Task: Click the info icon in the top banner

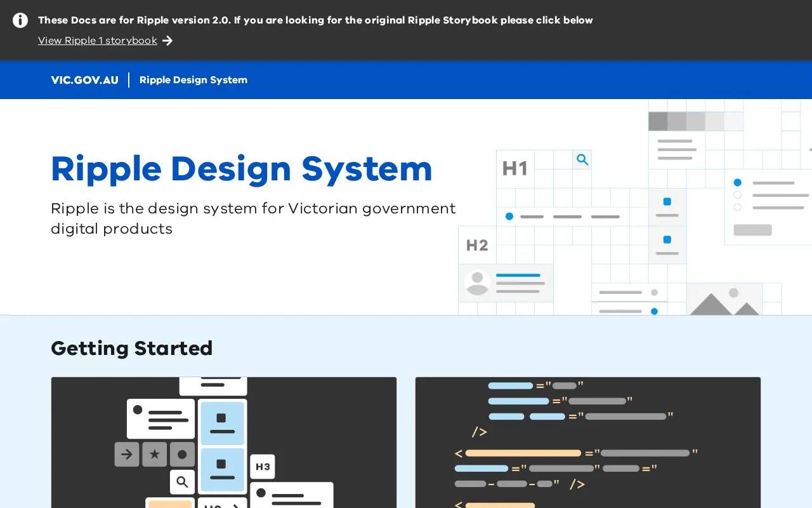Action: (20, 20)
